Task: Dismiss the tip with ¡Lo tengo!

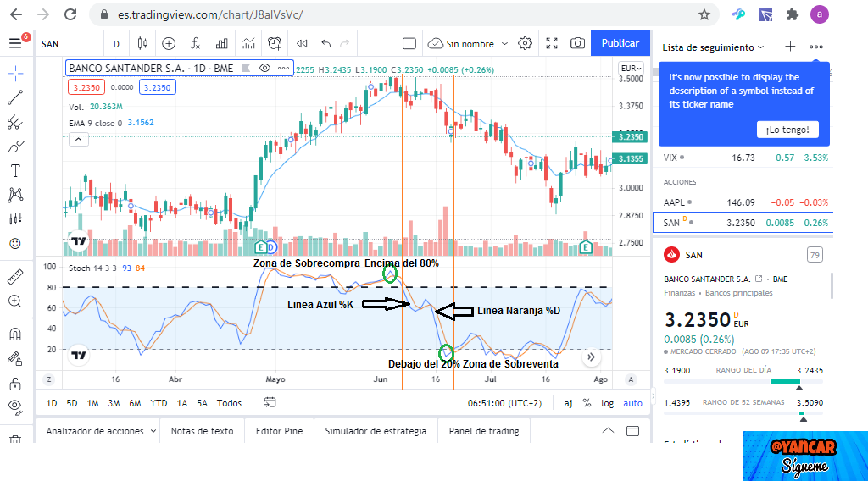Action: pos(787,130)
